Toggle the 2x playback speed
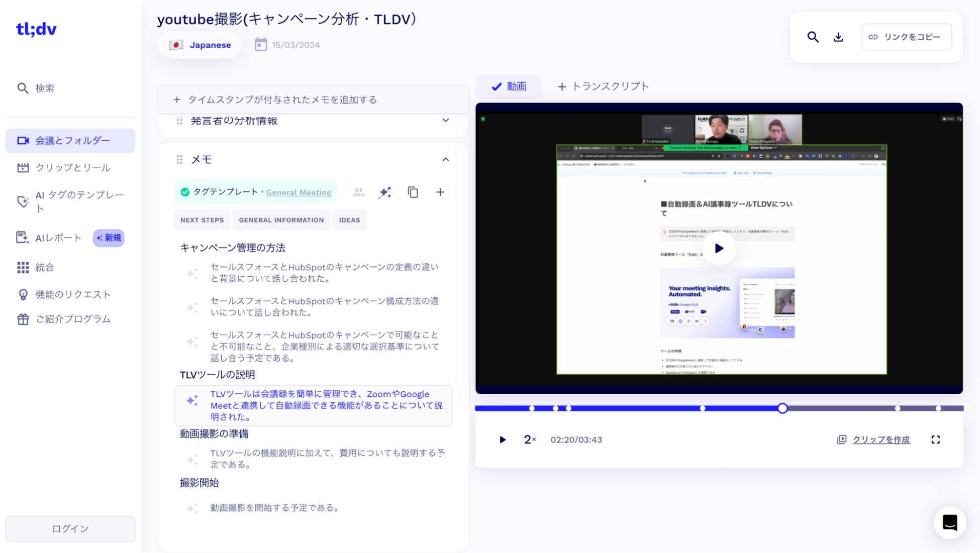 (530, 439)
